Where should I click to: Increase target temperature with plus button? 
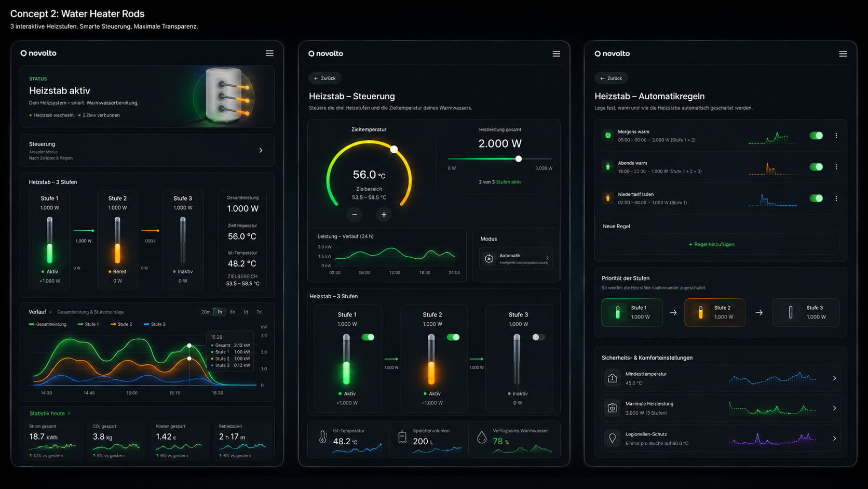[384, 215]
